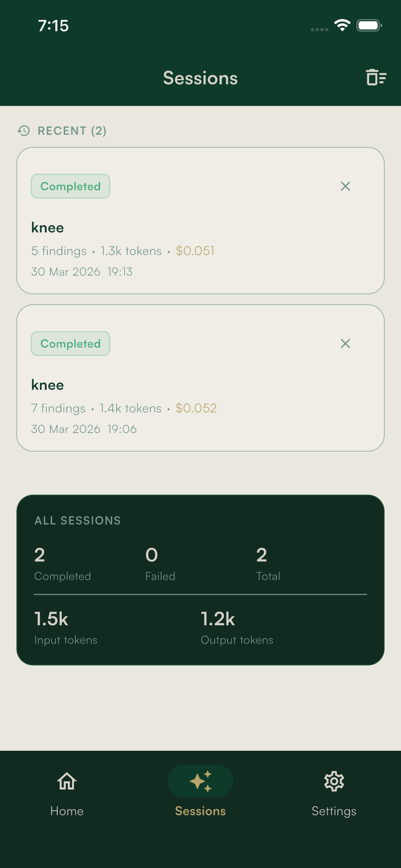The width and height of the screenshot is (401, 868).
Task: Open the Settings gear icon
Action: click(334, 781)
